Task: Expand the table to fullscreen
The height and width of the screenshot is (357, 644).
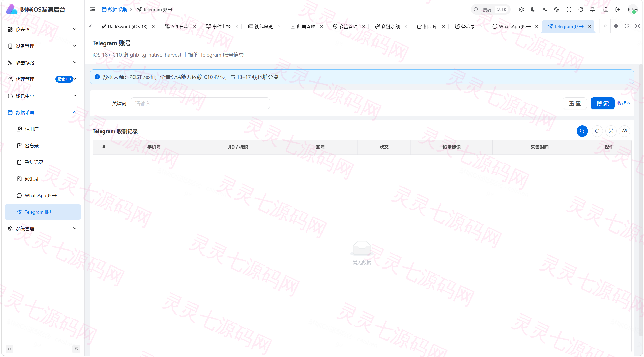Action: (x=611, y=131)
